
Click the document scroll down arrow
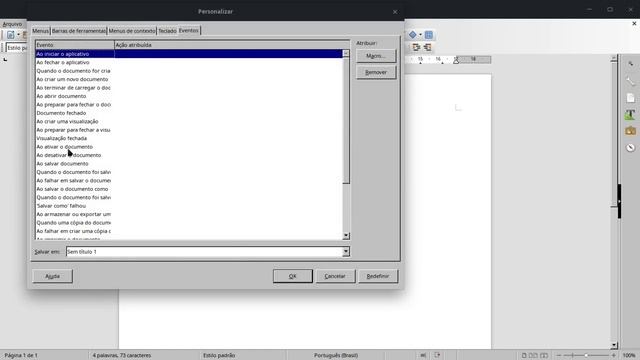coord(613,345)
